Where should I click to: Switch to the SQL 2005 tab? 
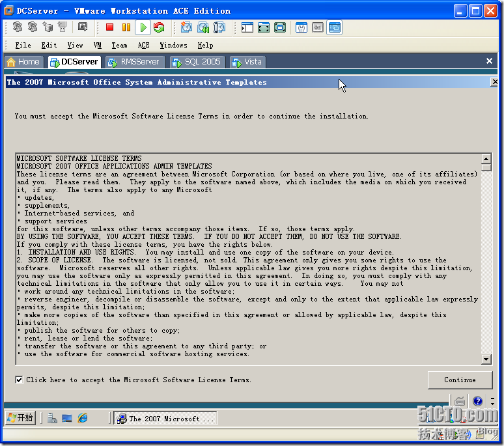tap(198, 62)
